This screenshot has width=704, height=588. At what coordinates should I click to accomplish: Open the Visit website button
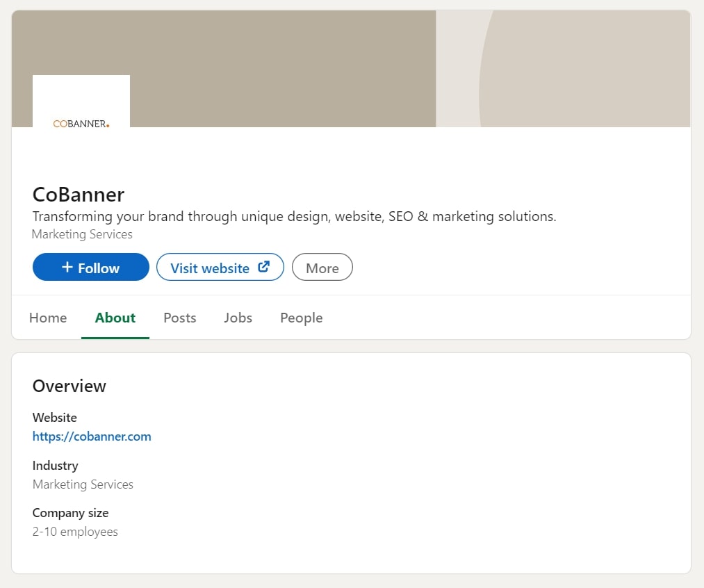[220, 267]
